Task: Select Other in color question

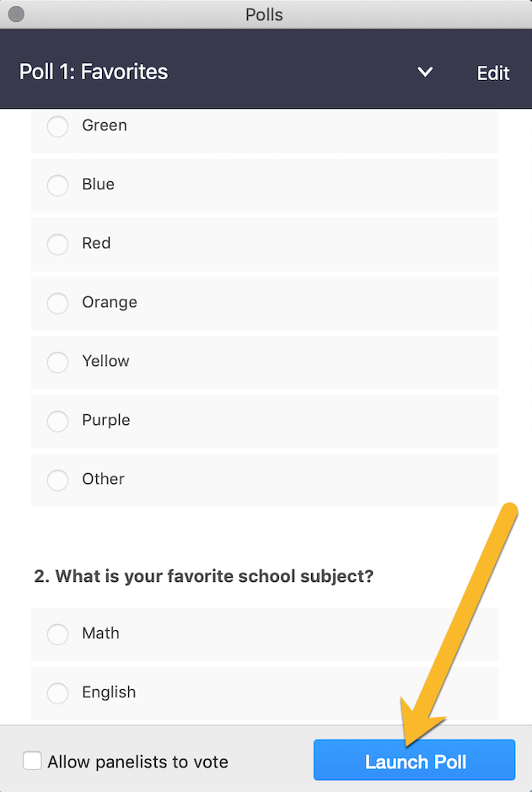Action: click(x=57, y=480)
